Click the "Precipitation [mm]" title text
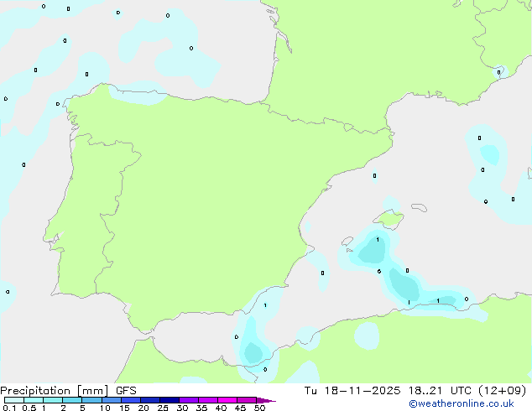The image size is (532, 411). [x=55, y=391]
